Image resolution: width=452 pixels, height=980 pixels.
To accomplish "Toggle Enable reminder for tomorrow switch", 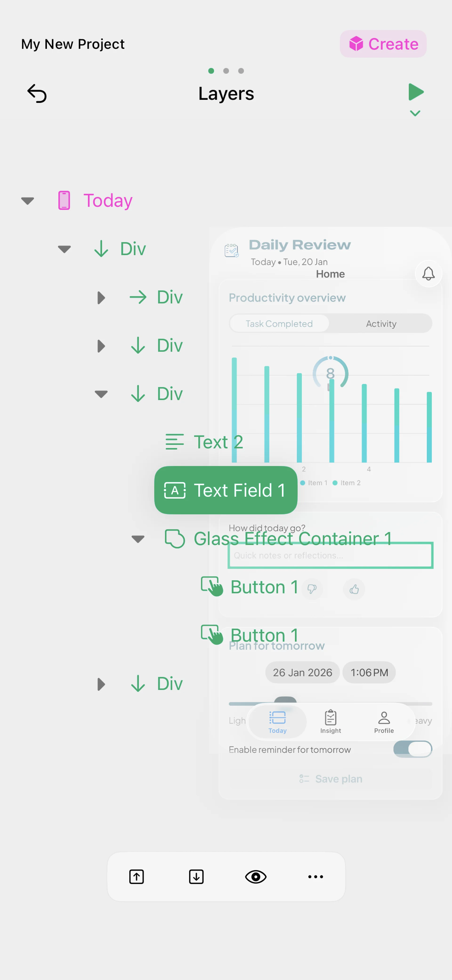I will [412, 749].
